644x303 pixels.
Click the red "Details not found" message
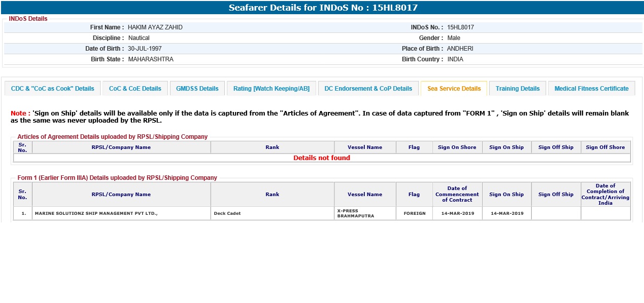(322, 158)
